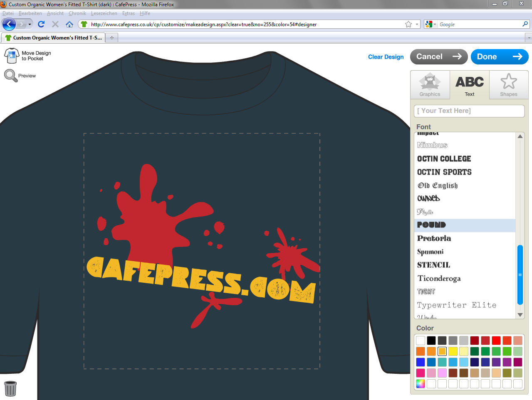
Task: Open a new browser tab
Action: click(112, 37)
